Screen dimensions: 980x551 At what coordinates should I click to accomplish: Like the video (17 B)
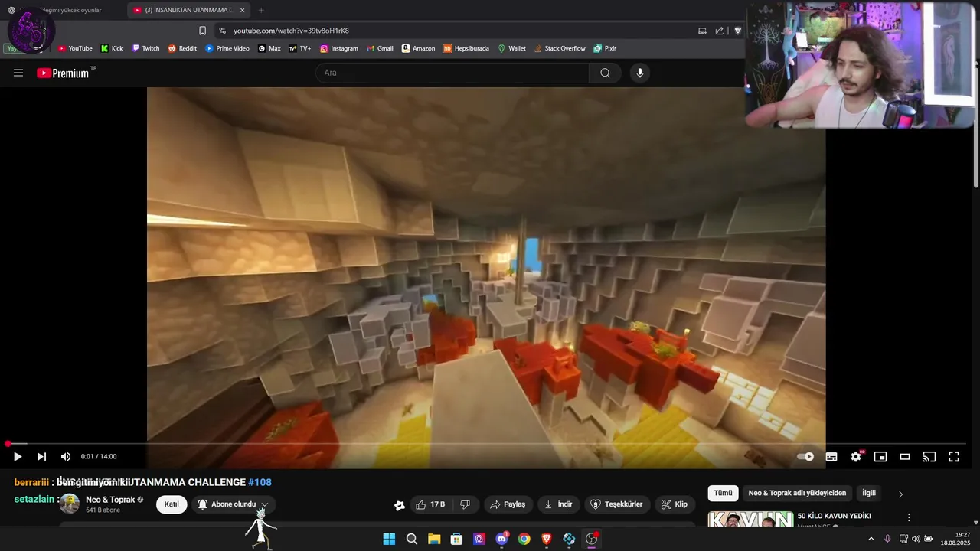pyautogui.click(x=430, y=504)
